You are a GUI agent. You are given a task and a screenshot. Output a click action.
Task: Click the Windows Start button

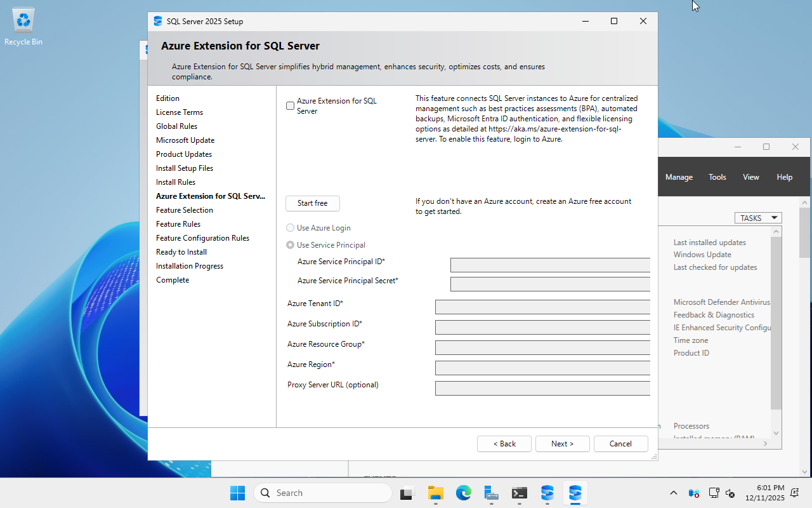tap(237, 493)
